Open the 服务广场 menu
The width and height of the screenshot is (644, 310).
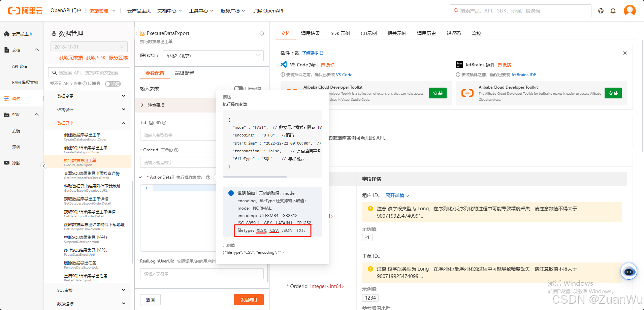click(x=233, y=11)
